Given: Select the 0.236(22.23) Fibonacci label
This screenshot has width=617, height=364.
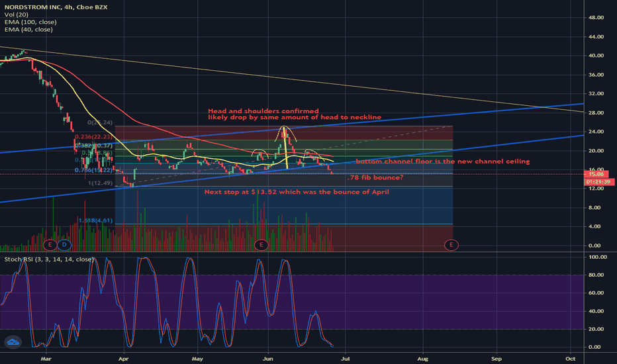Looking at the screenshot, I should 93,137.
